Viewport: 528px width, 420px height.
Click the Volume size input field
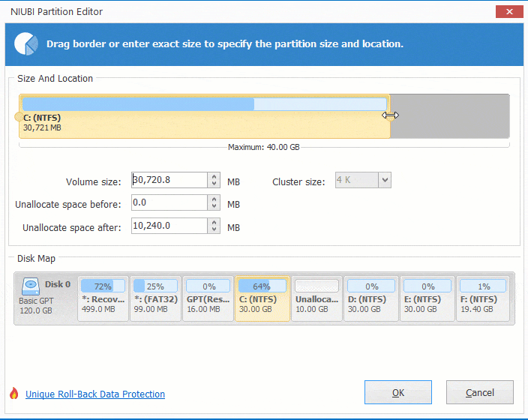169,180
